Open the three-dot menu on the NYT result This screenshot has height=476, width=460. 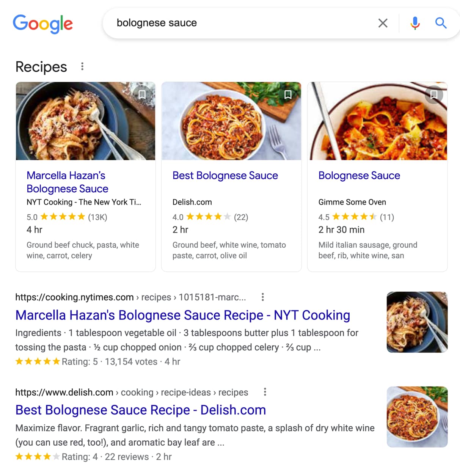pos(263,297)
